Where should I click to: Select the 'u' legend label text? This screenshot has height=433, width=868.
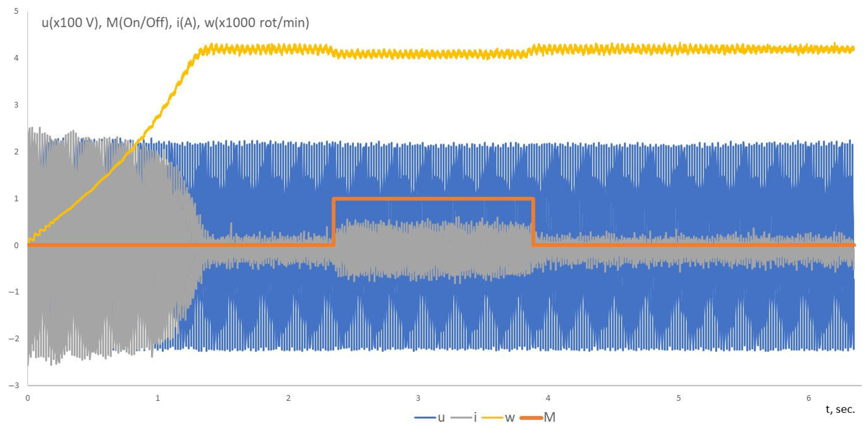441,418
